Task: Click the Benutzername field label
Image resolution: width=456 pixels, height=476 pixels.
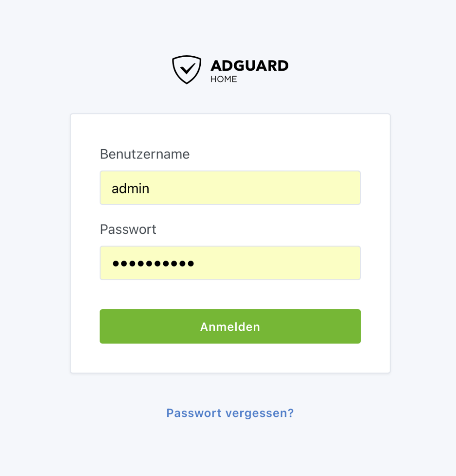Action: [x=145, y=154]
